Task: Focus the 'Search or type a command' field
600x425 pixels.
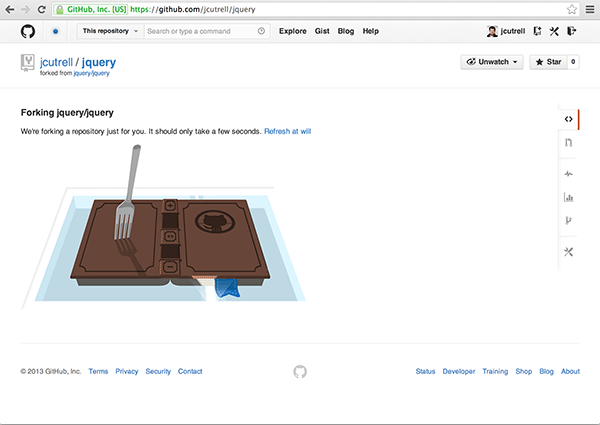Action: [x=207, y=31]
